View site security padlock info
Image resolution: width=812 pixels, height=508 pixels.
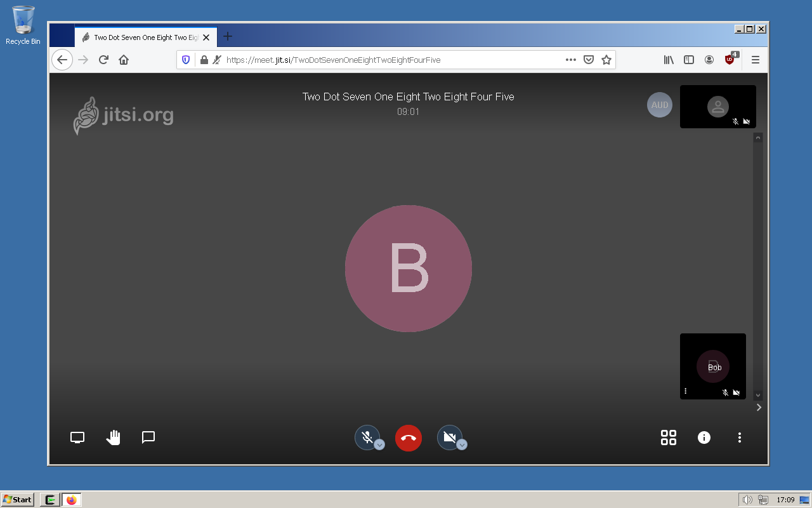(204, 60)
